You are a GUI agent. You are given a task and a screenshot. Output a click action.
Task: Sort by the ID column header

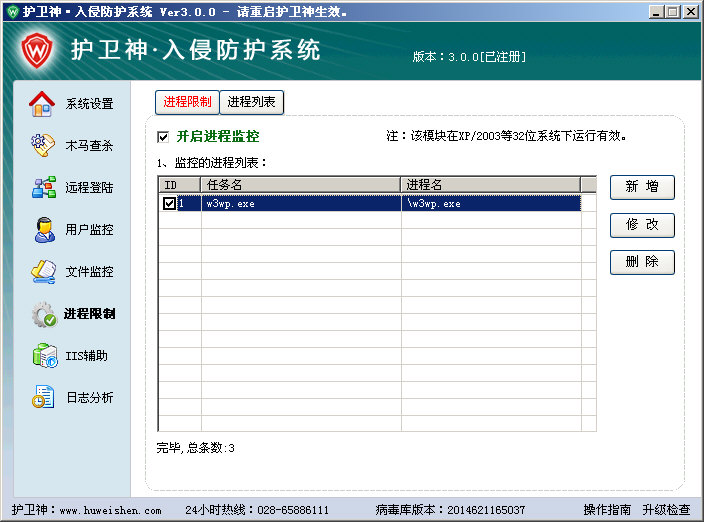point(180,185)
